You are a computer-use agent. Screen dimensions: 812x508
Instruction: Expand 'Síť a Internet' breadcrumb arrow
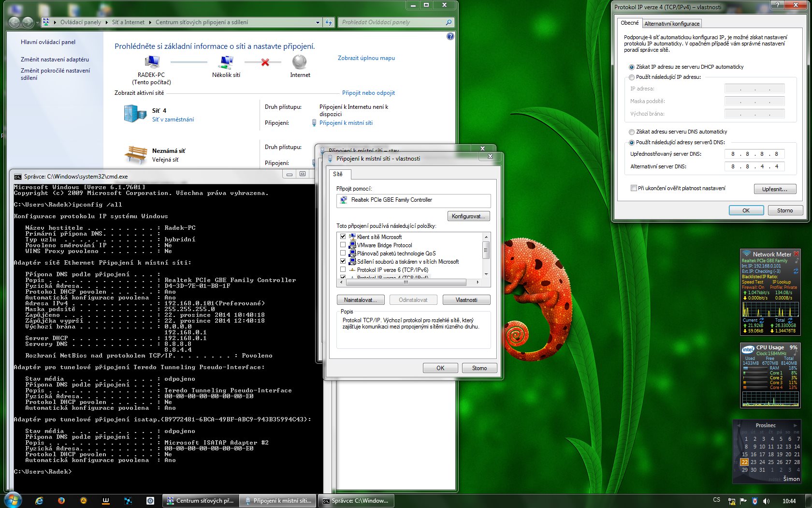pos(150,22)
